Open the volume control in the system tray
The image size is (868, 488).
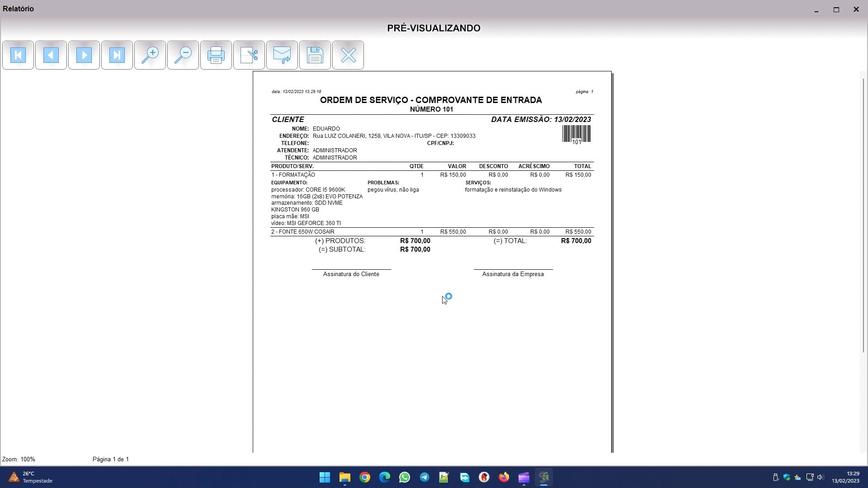pyautogui.click(x=821, y=477)
